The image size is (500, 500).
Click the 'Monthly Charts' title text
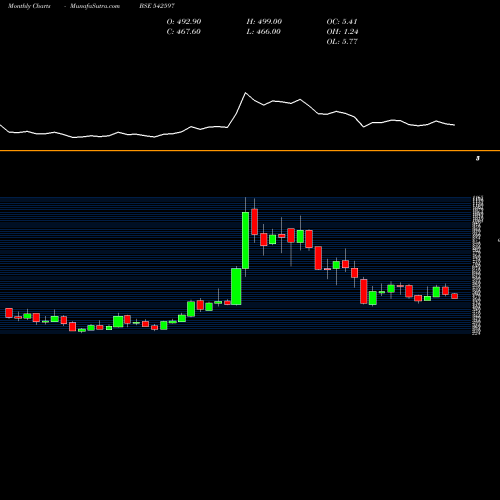[29, 6]
